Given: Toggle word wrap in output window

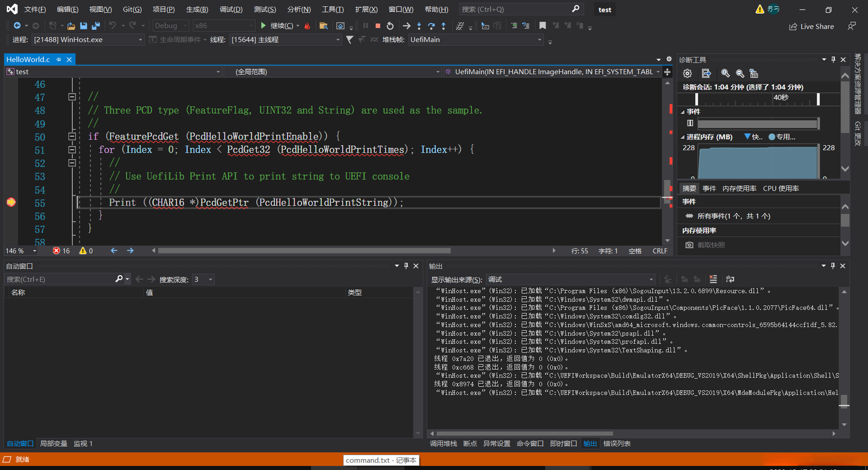Looking at the screenshot, I should [730, 279].
